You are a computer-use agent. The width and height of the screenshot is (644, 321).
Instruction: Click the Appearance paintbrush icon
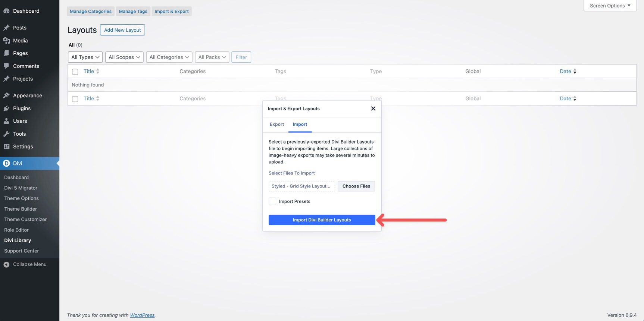[6, 95]
